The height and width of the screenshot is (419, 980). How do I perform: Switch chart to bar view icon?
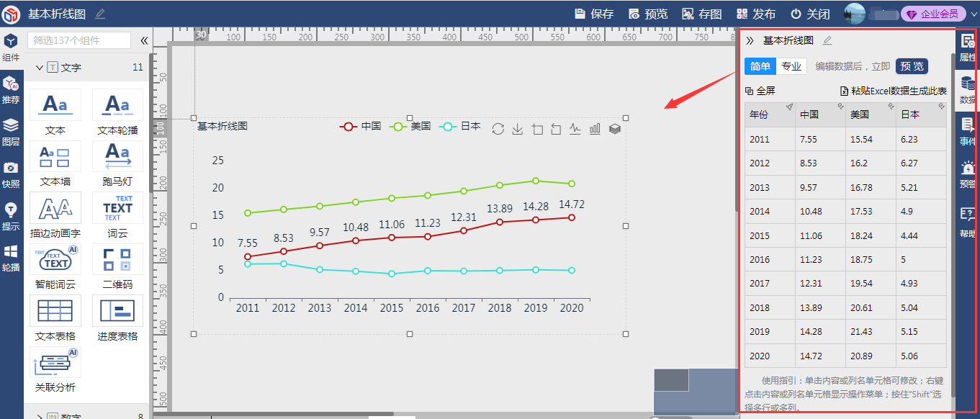[595, 129]
